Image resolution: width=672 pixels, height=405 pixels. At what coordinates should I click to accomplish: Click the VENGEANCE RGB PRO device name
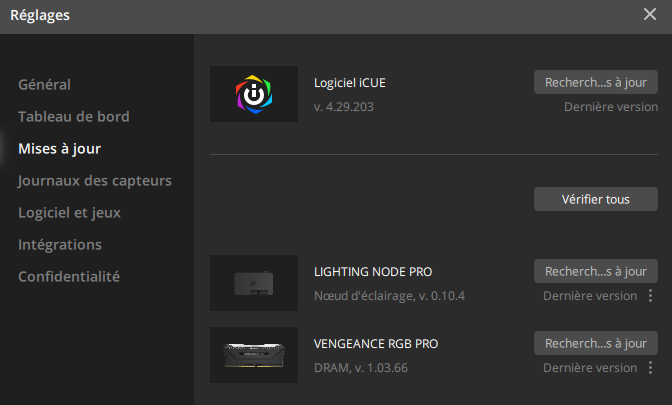point(376,344)
